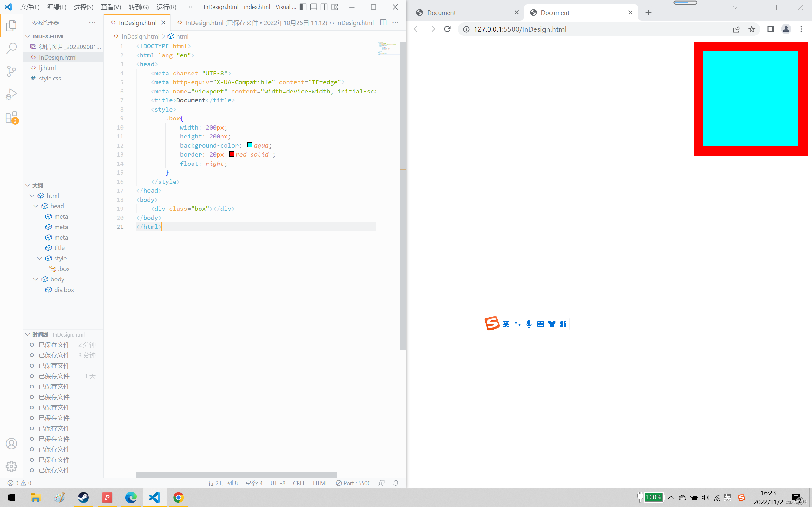Toggle the secondary sidebar layout button
The width and height of the screenshot is (812, 507).
(x=324, y=7)
